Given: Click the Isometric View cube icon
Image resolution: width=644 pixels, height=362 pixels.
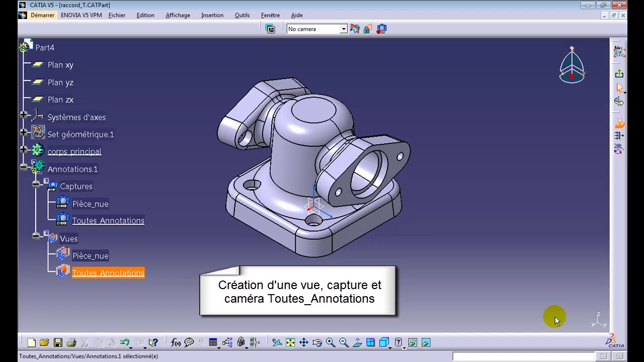Looking at the screenshot, I should (383, 342).
